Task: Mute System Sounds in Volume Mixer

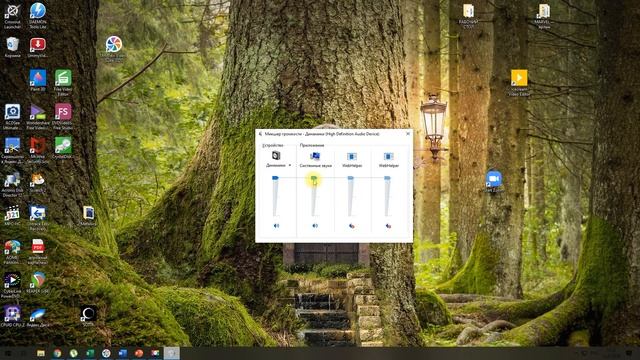Action: pyautogui.click(x=315, y=226)
